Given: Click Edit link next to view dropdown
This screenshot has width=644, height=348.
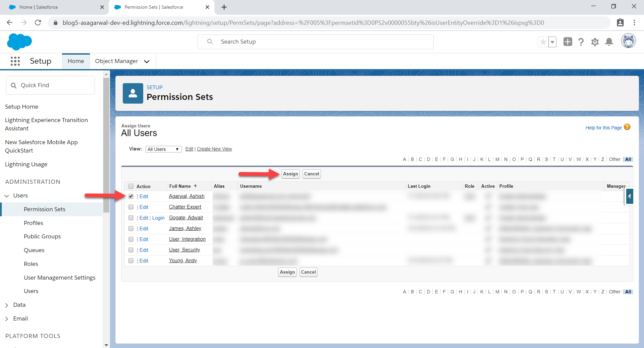Looking at the screenshot, I should tap(189, 149).
